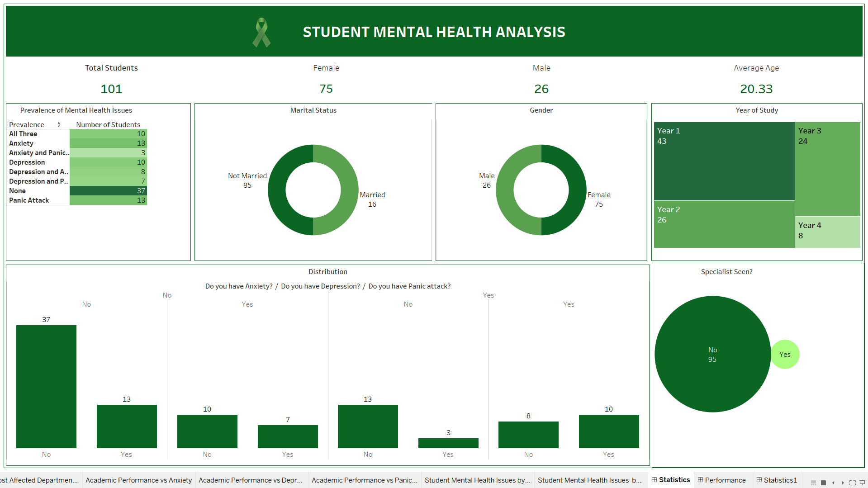This screenshot has height=488, width=868.
Task: Open Academic Performance vs Anxiety sheet
Action: pyautogui.click(x=138, y=480)
